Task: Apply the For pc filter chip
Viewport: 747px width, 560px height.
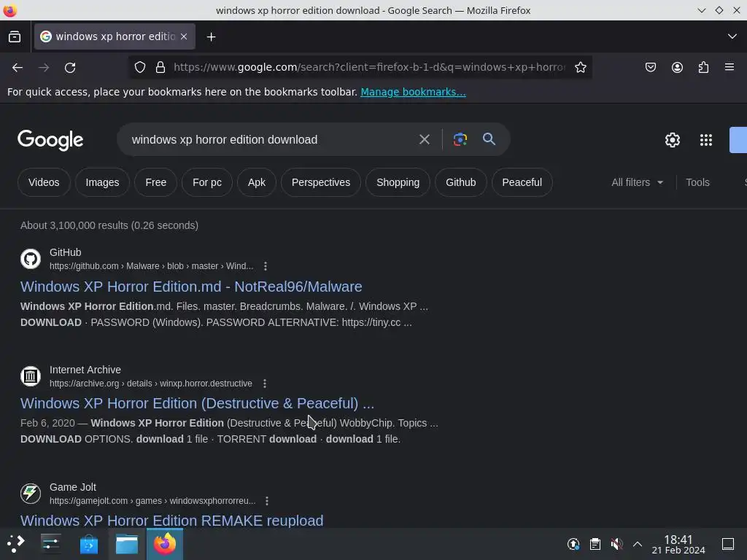Action: [206, 182]
